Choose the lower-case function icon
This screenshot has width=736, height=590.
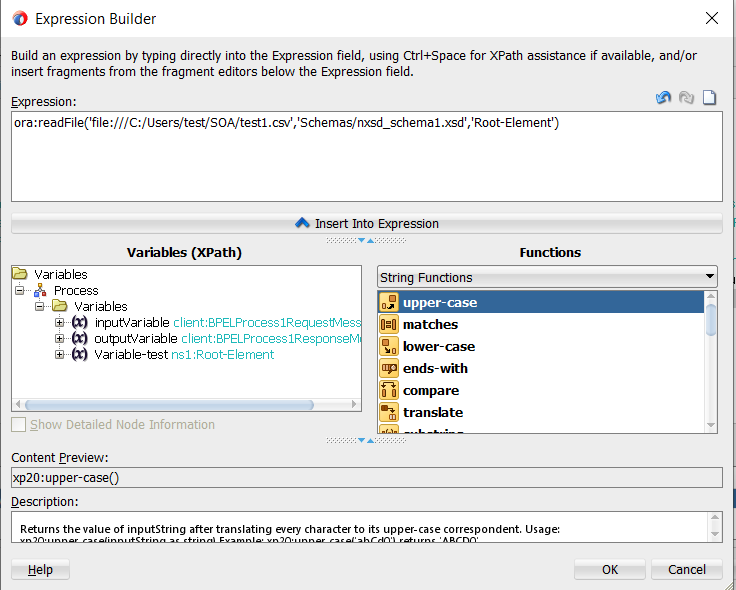(389, 347)
